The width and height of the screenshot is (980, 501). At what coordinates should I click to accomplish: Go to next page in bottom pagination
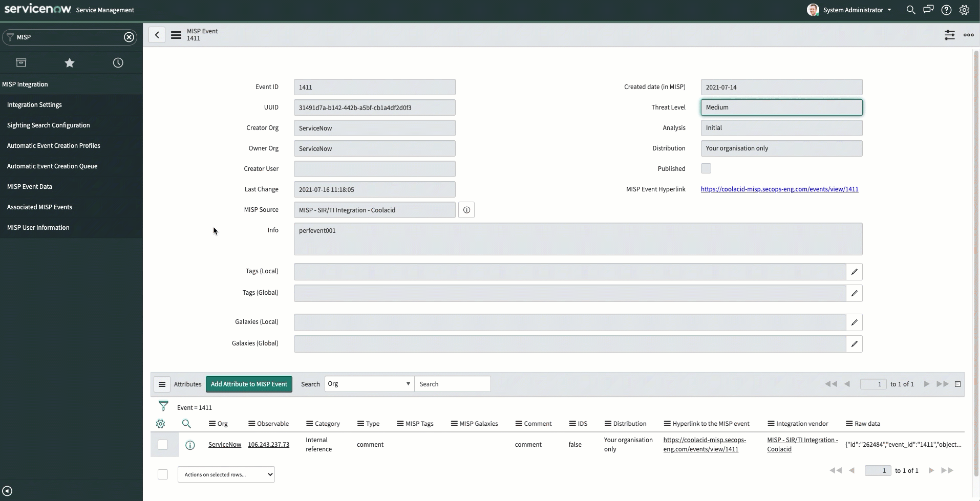coord(931,470)
